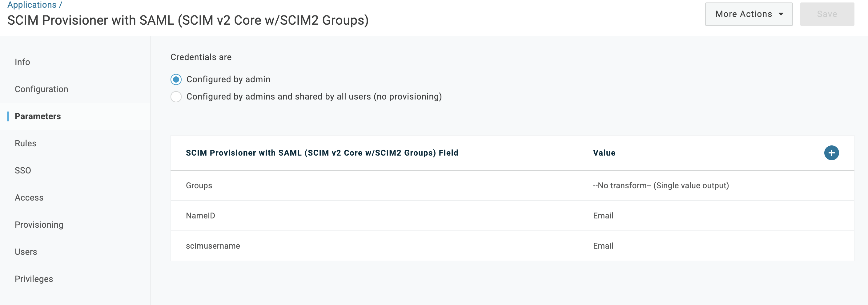Open the scimusername parameter row
This screenshot has width=868, height=305.
coord(213,246)
